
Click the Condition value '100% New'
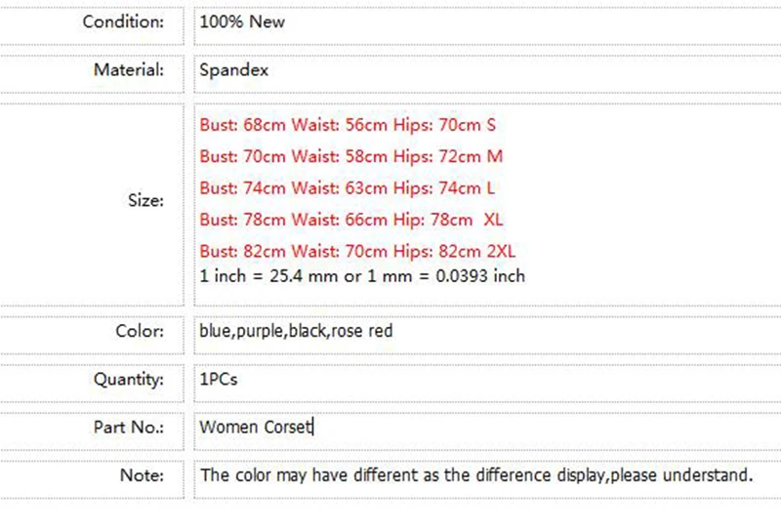pos(242,21)
